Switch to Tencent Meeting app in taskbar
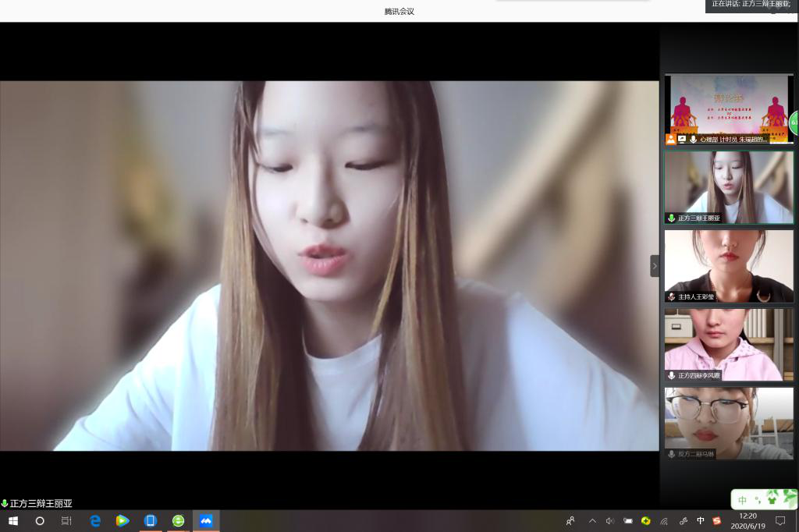The width and height of the screenshot is (799, 532). pyautogui.click(x=206, y=520)
